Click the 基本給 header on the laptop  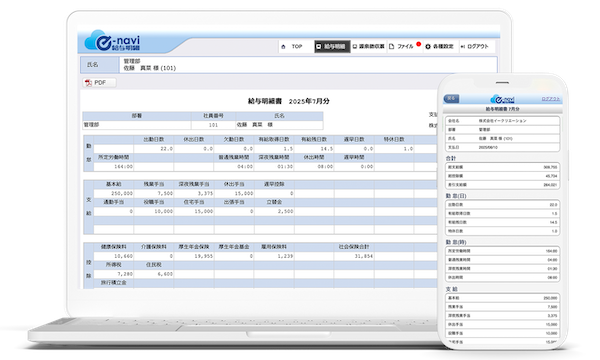(x=113, y=184)
